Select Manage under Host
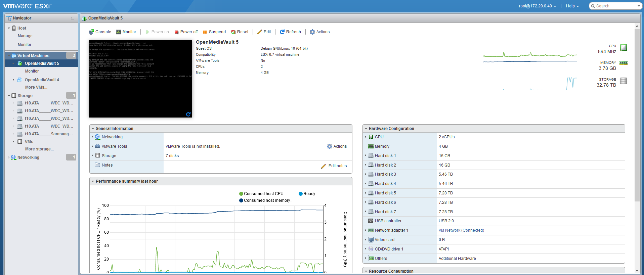The width and height of the screenshot is (644, 275). (x=25, y=36)
